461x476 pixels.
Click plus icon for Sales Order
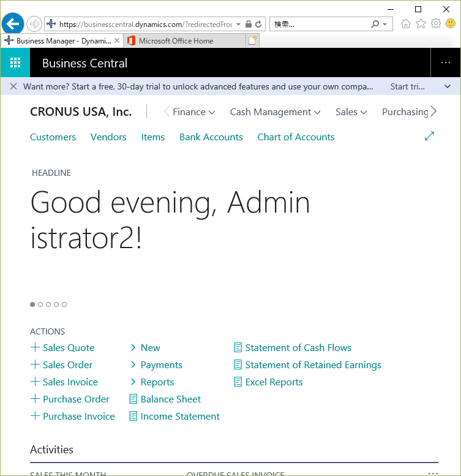(35, 365)
